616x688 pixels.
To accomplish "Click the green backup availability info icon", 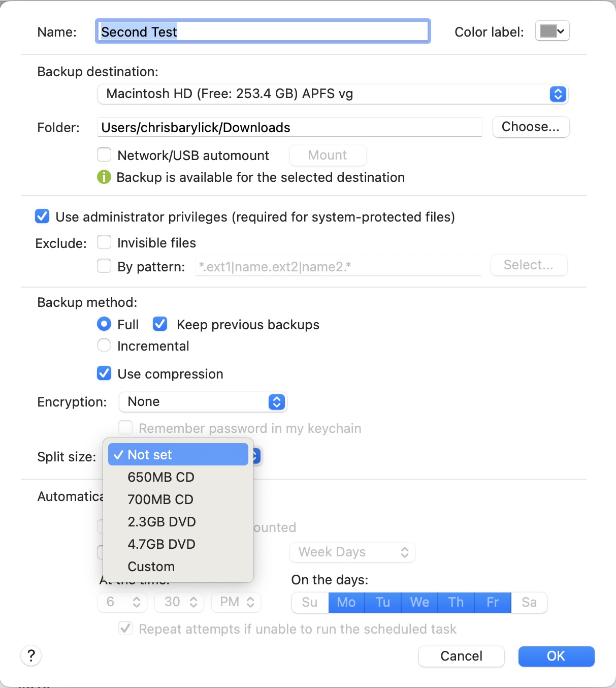I will click(104, 177).
